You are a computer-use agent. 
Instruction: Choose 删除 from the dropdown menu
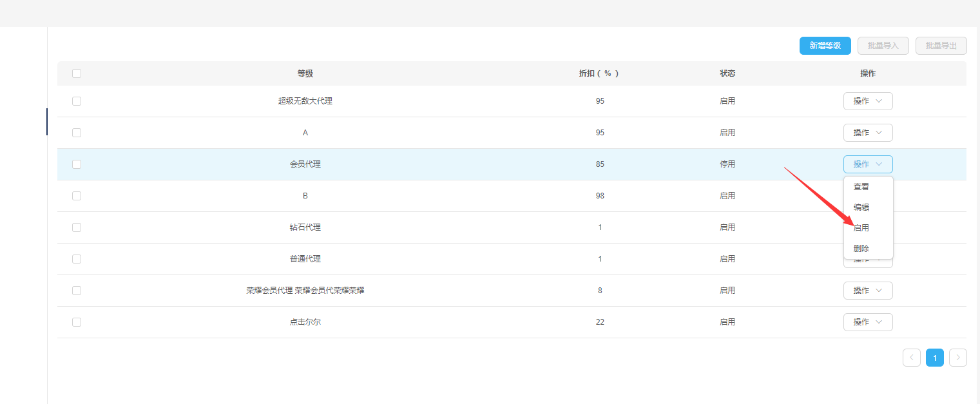coord(861,249)
